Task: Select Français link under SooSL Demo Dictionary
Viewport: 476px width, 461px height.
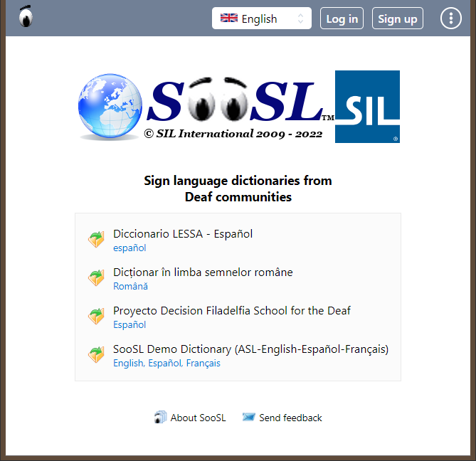Action: pyautogui.click(x=203, y=363)
